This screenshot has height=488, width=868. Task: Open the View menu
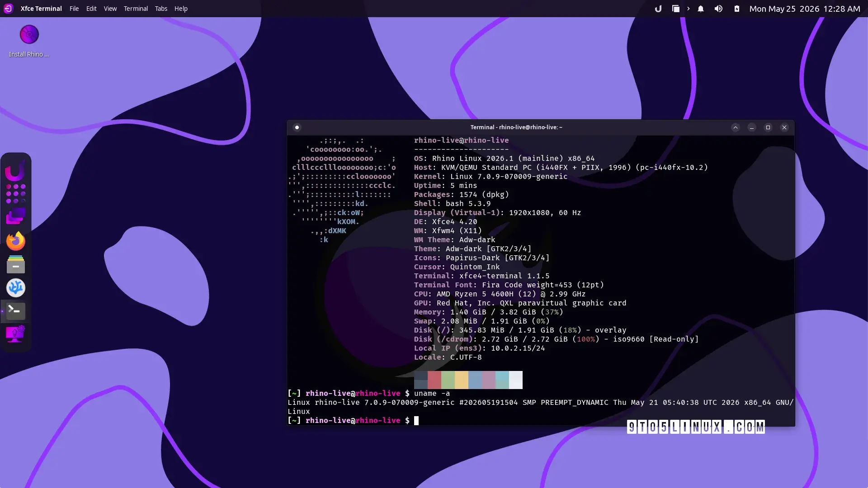click(110, 9)
